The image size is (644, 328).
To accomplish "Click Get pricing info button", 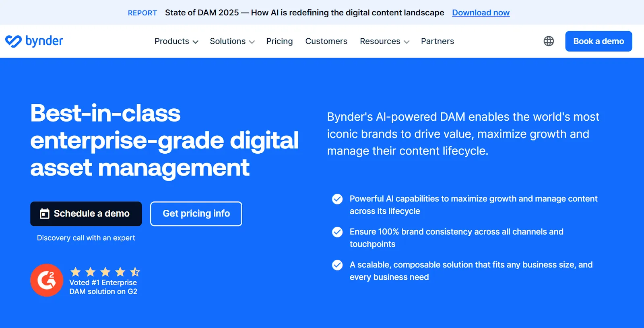I will 196,214.
